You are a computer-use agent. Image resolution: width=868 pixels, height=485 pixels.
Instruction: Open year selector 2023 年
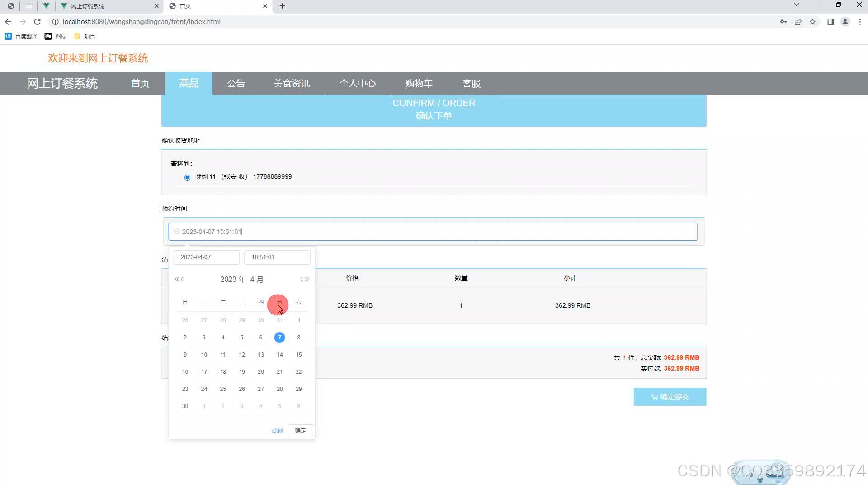233,279
